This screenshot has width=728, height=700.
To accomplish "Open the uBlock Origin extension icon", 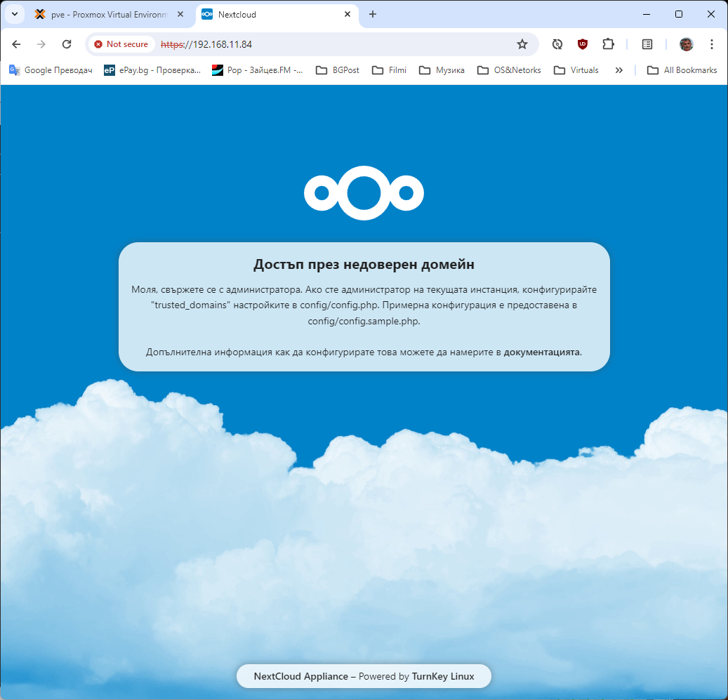I will 583,44.
